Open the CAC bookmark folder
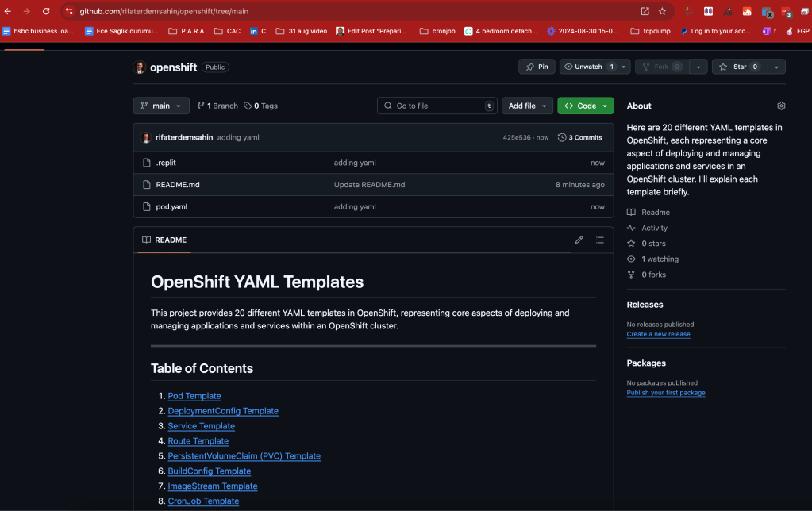This screenshot has height=511, width=812. click(x=227, y=31)
